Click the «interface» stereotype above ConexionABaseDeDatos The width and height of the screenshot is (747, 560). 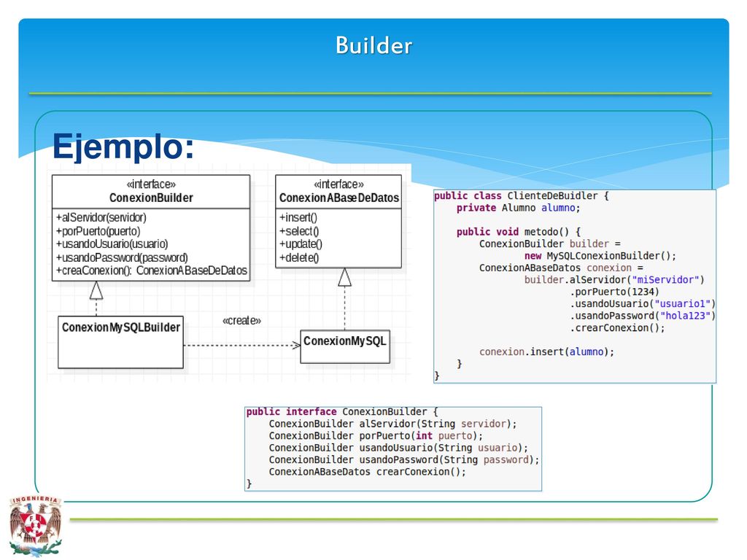click(338, 184)
